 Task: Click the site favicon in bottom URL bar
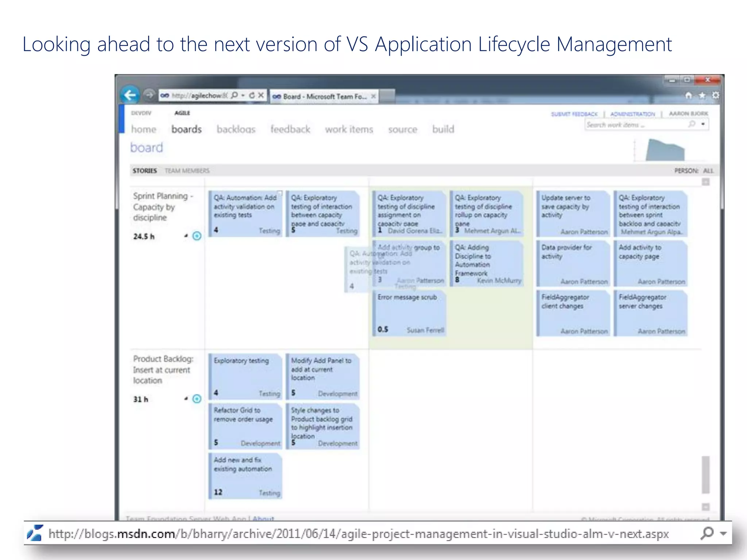(35, 533)
